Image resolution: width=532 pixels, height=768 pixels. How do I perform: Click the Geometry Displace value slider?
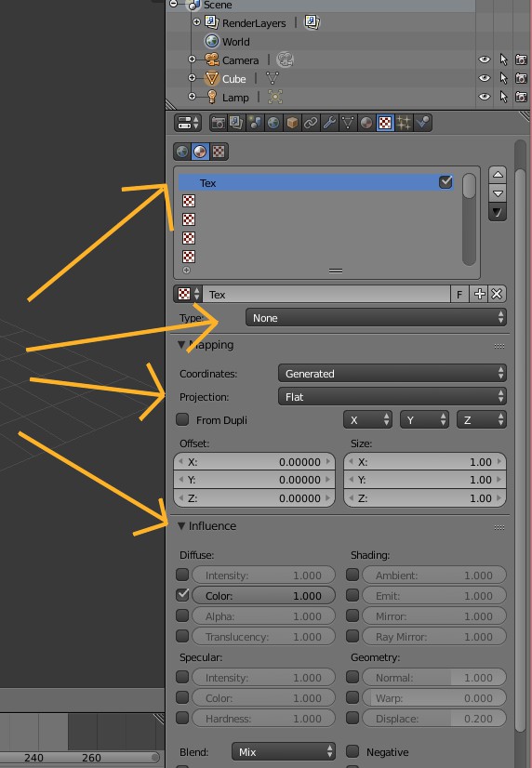(434, 719)
